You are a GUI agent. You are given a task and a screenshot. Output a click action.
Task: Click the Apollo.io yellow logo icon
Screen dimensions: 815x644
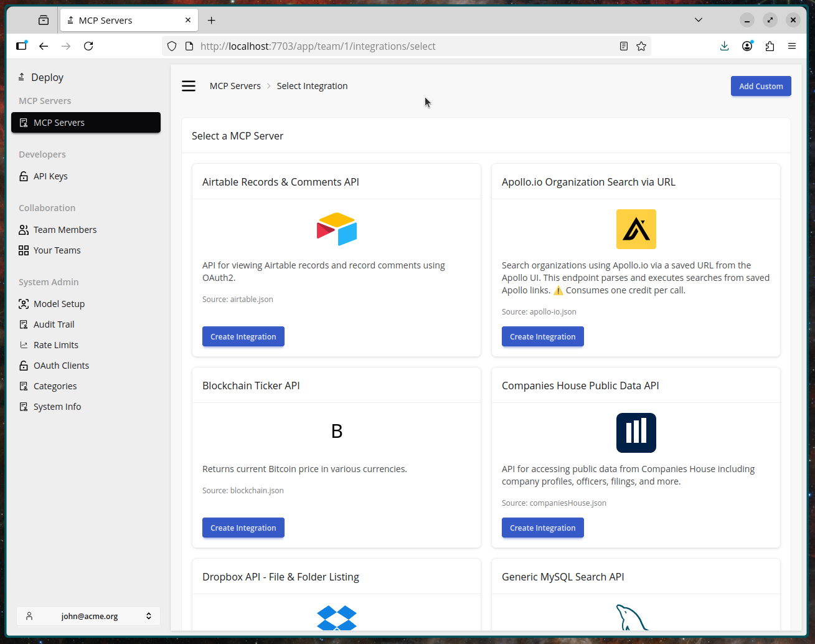pyautogui.click(x=636, y=229)
